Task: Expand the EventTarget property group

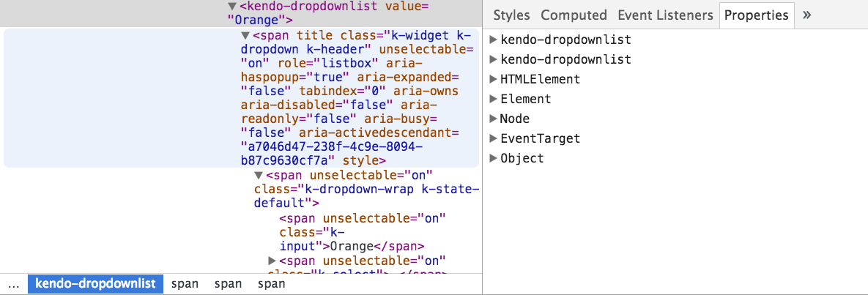Action: (493, 138)
